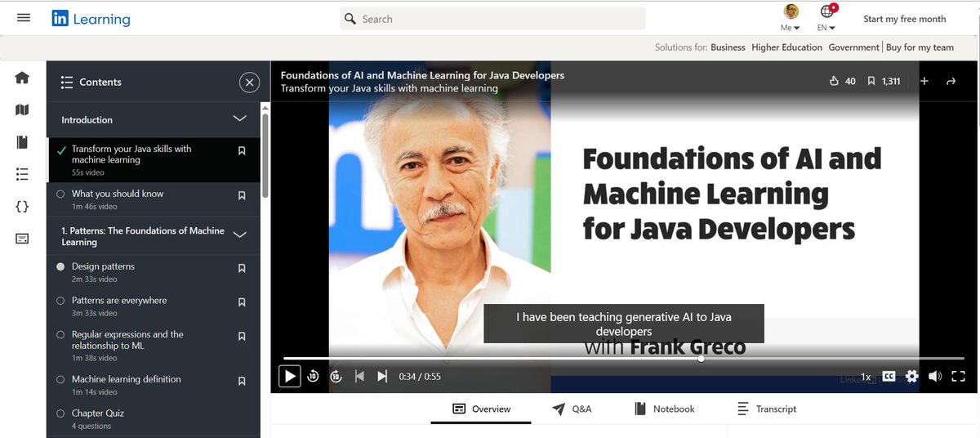Open the curly braces coding icon

tap(22, 207)
